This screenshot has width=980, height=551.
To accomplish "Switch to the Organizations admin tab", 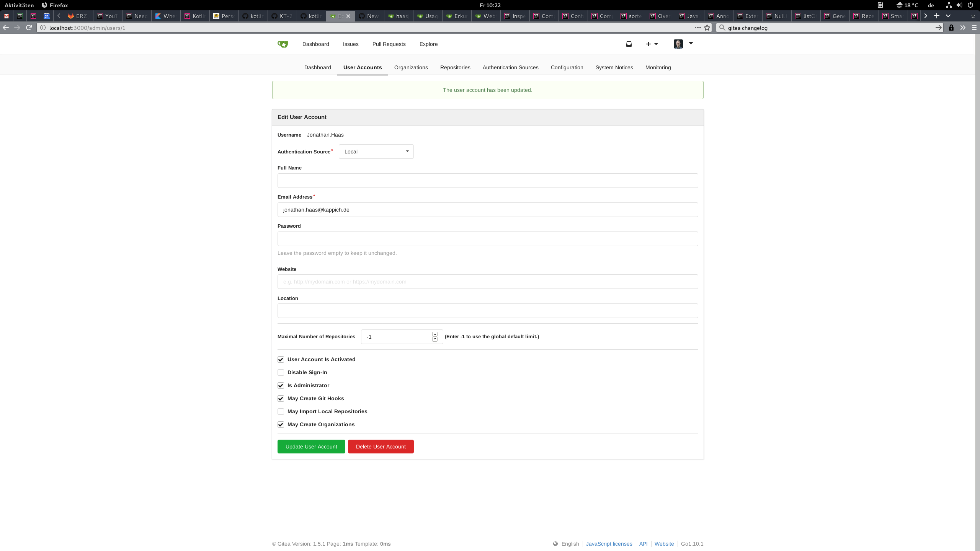I will point(411,67).
